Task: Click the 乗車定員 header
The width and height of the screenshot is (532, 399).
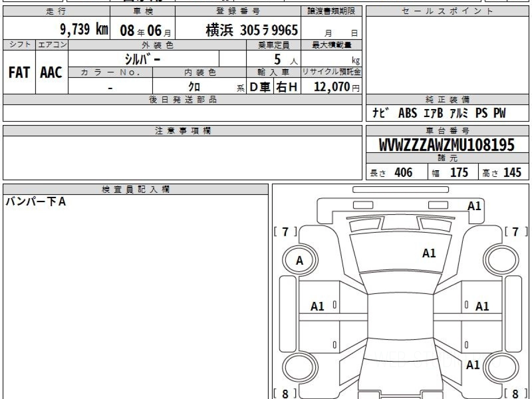Action: point(274,44)
